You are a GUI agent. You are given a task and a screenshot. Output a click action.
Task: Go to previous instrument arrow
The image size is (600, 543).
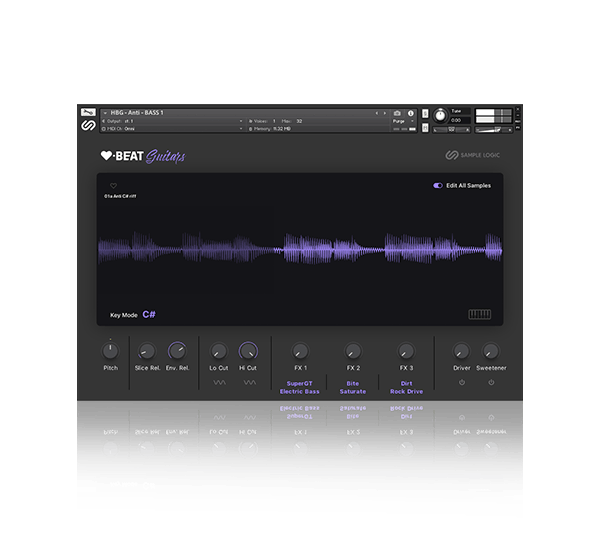[x=377, y=113]
